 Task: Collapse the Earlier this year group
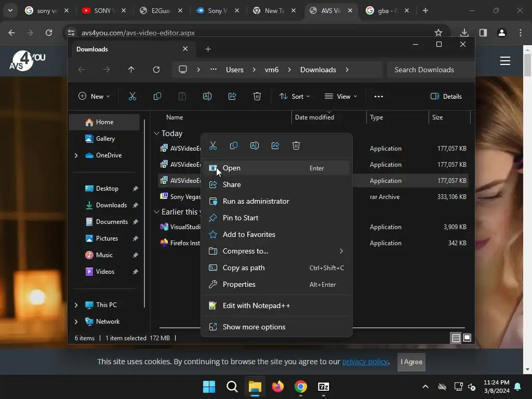[156, 212]
